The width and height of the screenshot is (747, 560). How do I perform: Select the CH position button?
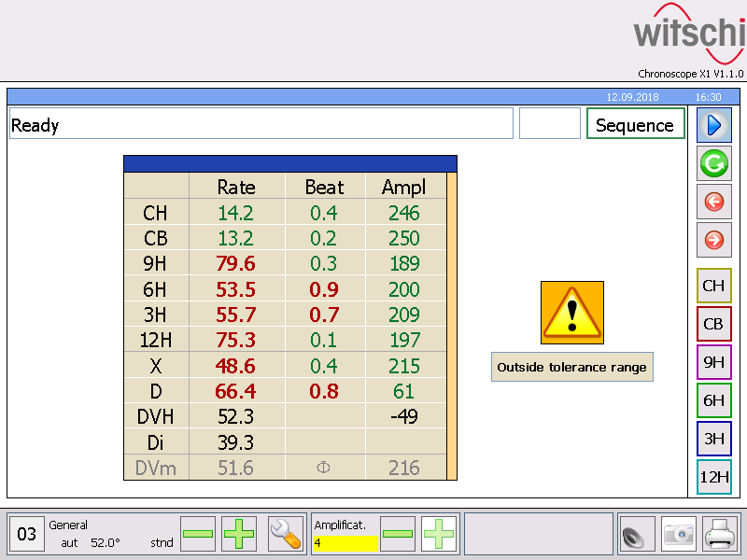714,286
